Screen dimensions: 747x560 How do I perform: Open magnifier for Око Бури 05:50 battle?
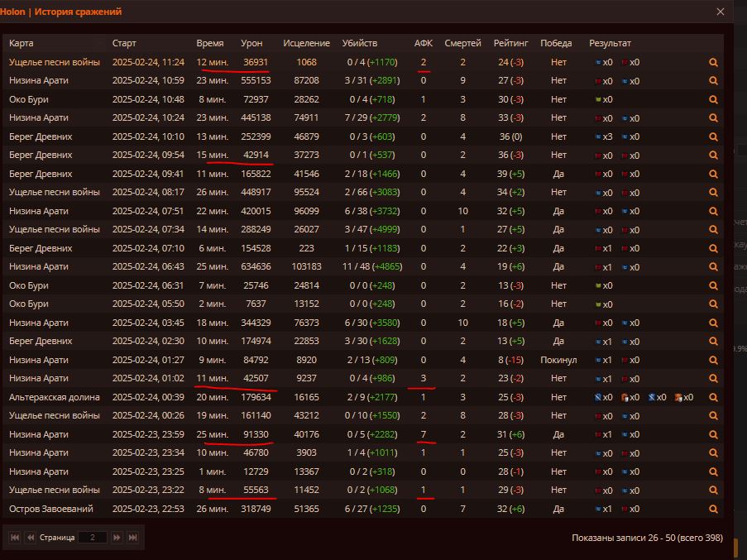click(713, 304)
